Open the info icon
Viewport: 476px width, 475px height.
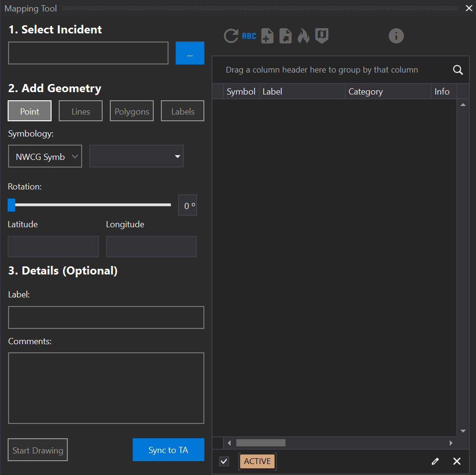coord(396,36)
